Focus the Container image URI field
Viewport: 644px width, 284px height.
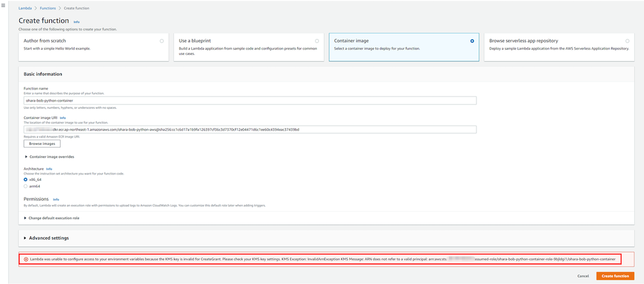(x=250, y=129)
